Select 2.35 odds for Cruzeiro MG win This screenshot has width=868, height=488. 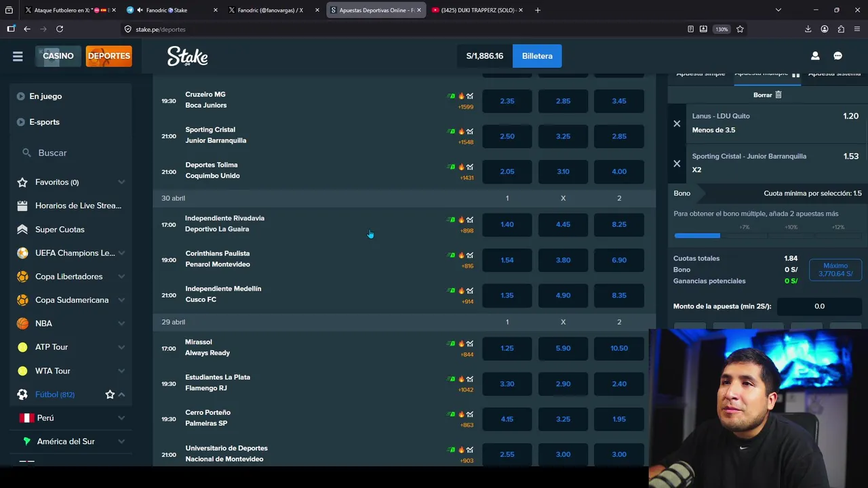point(507,101)
